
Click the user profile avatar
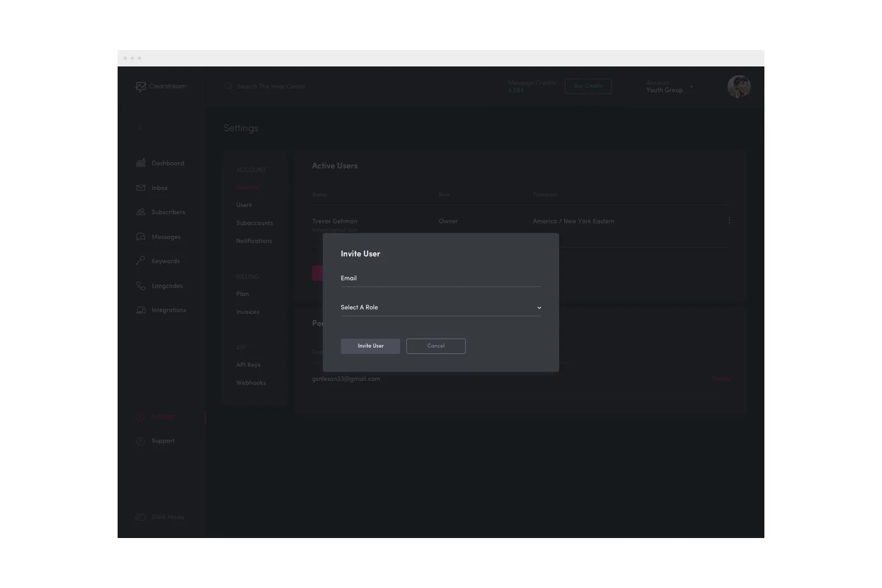pos(739,86)
